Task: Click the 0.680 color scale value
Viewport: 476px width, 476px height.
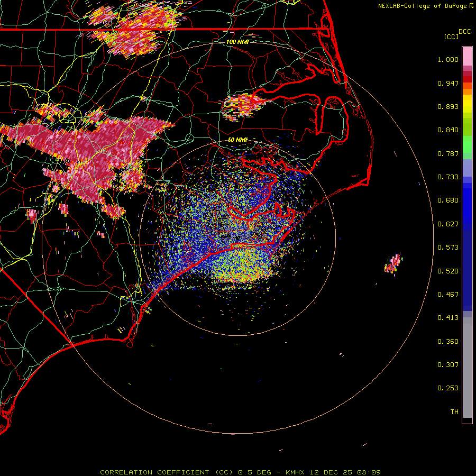Action: (448, 200)
